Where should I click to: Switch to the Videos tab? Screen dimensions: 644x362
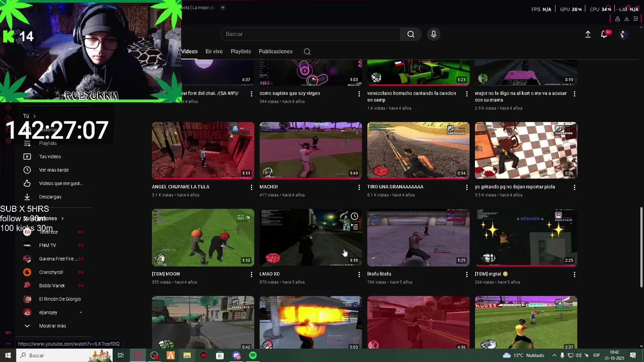pos(190,51)
